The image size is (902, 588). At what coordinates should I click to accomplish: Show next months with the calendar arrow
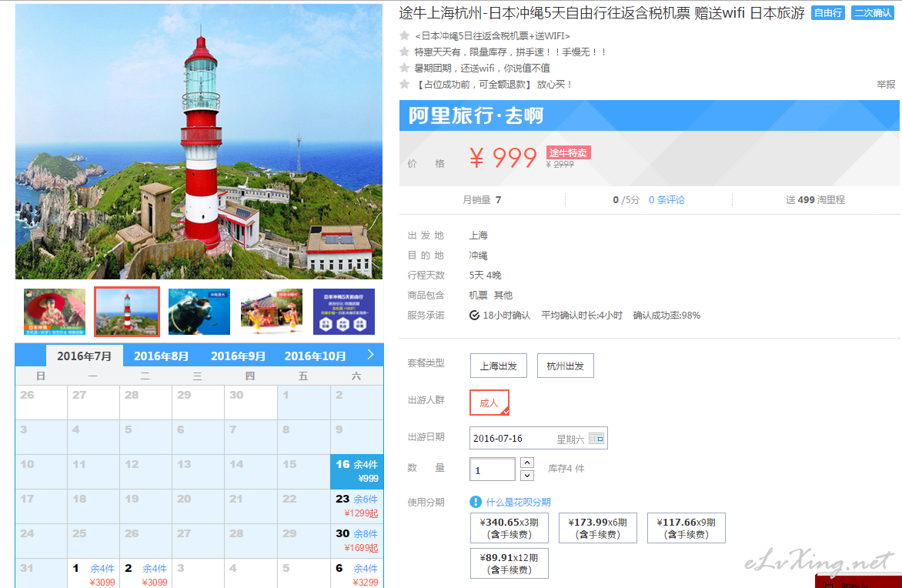click(370, 354)
